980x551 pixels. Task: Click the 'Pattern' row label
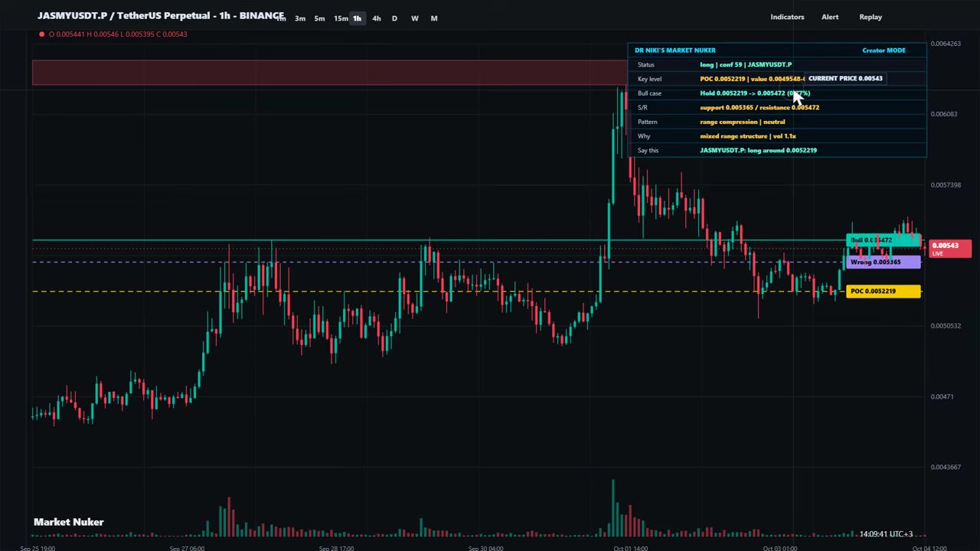tap(647, 122)
